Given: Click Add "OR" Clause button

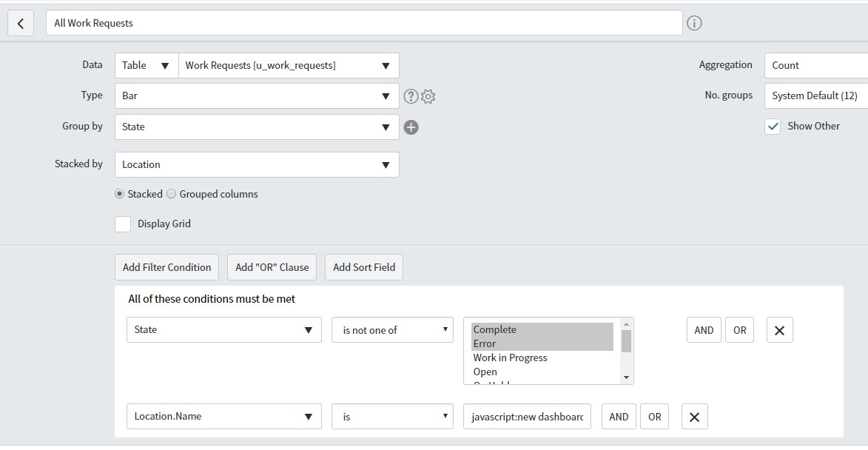Looking at the screenshot, I should [272, 267].
